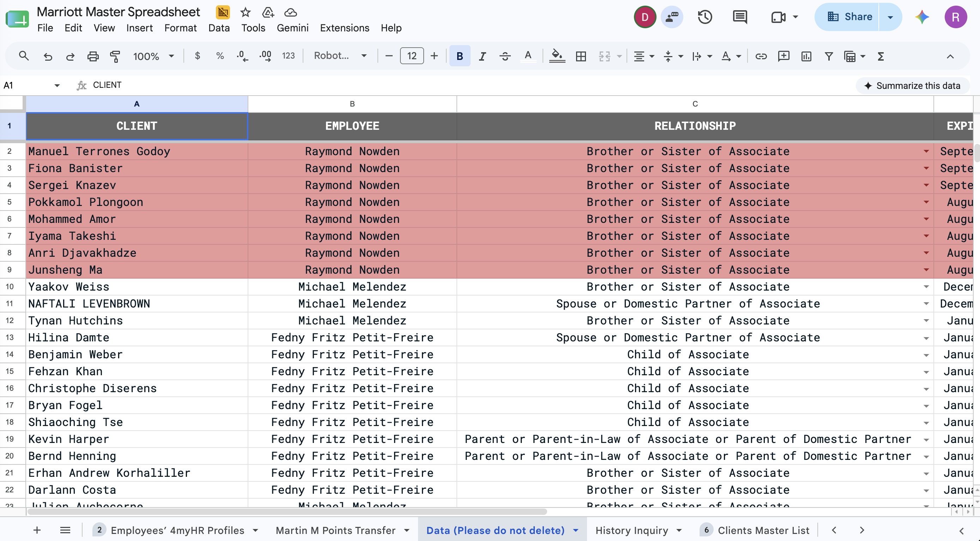980x541 pixels.
Task: Star this spreadsheet
Action: tap(246, 13)
